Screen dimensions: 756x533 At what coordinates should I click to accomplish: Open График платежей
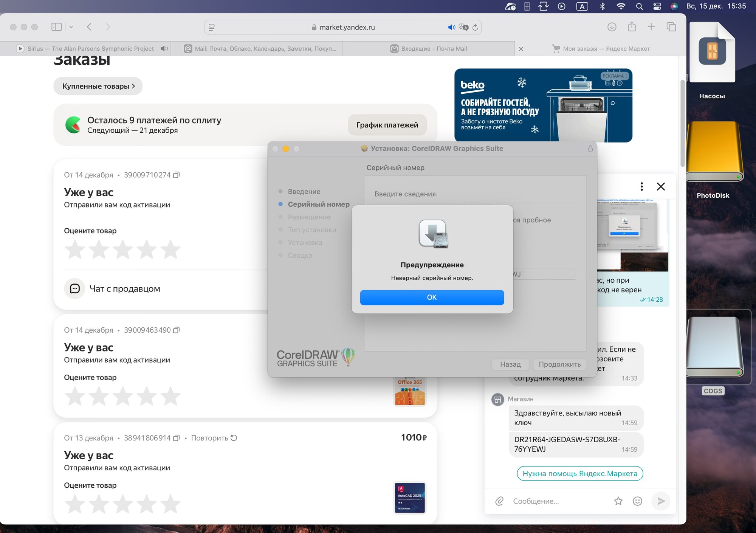click(x=387, y=125)
